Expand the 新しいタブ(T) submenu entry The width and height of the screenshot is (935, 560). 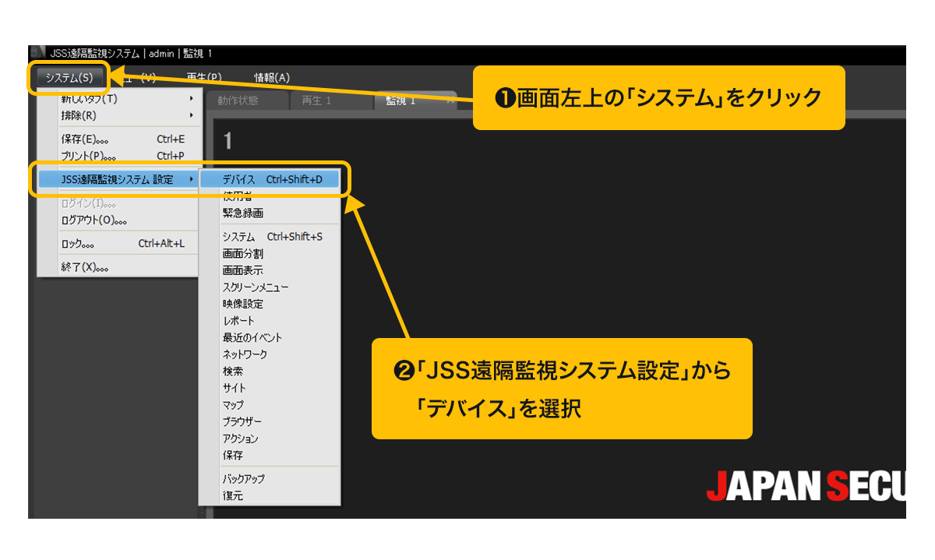(119, 99)
